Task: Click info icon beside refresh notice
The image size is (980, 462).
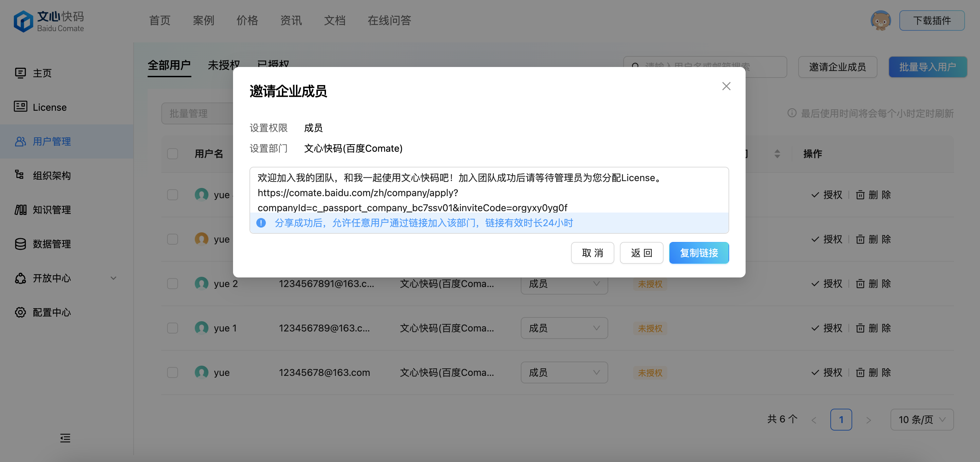Action: pyautogui.click(x=792, y=113)
